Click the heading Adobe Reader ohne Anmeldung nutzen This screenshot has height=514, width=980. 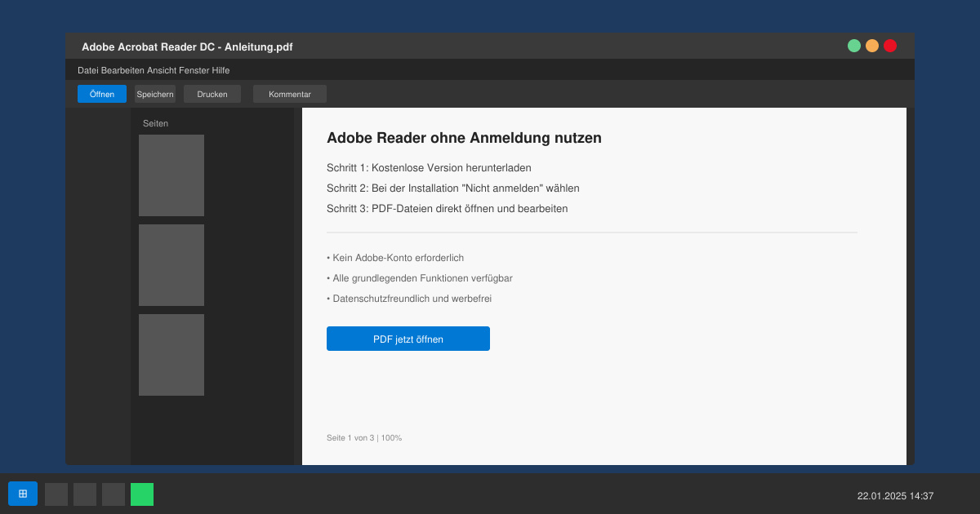[464, 138]
